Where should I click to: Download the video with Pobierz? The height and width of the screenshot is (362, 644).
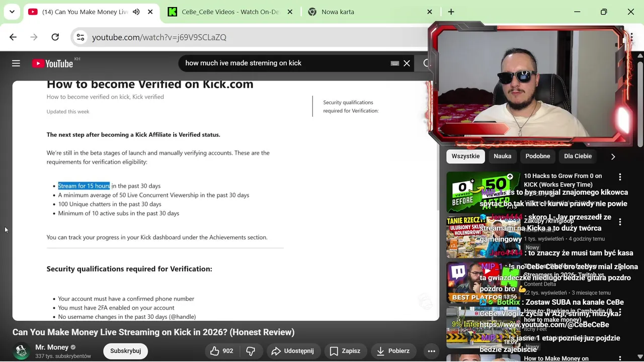coord(393,351)
